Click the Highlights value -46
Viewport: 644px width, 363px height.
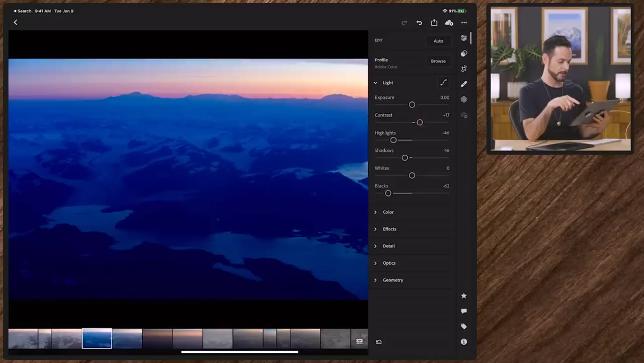click(446, 133)
